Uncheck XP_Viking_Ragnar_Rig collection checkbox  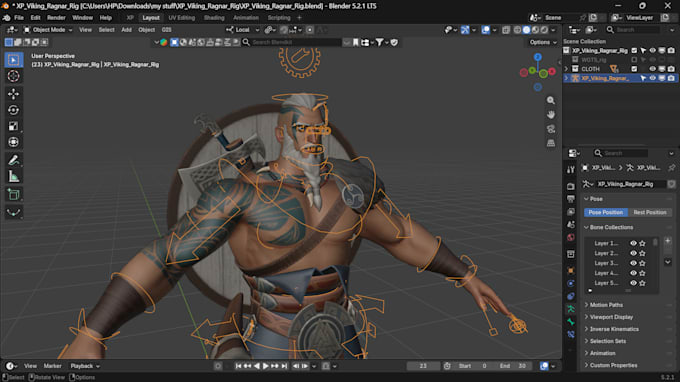[634, 51]
